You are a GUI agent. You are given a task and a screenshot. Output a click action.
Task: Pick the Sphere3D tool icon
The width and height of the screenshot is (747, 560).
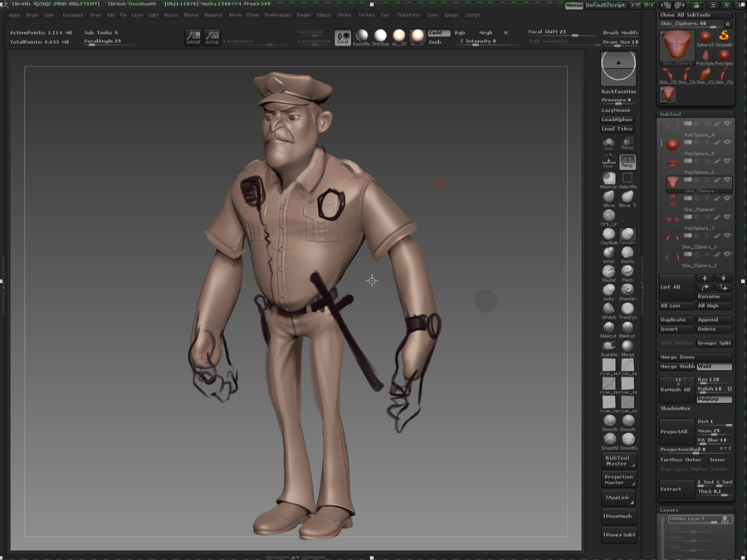coord(705,37)
